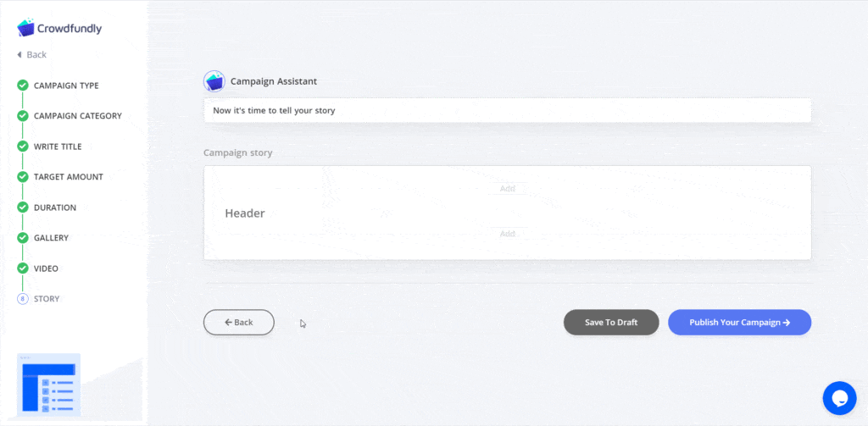Open the Duration step
The image size is (868, 426).
tap(55, 207)
